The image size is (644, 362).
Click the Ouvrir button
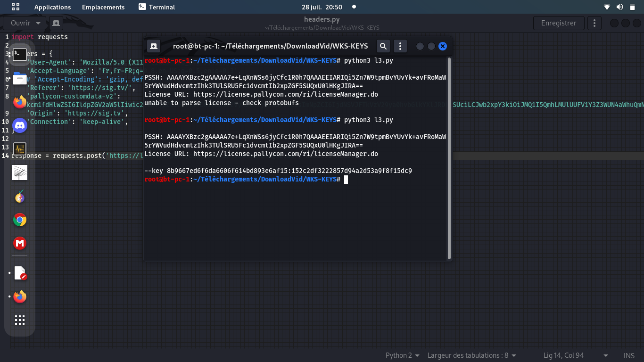(21, 23)
